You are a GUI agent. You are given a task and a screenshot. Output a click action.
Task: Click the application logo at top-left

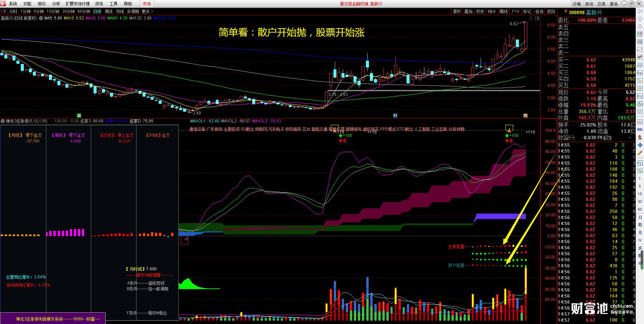[3, 4]
